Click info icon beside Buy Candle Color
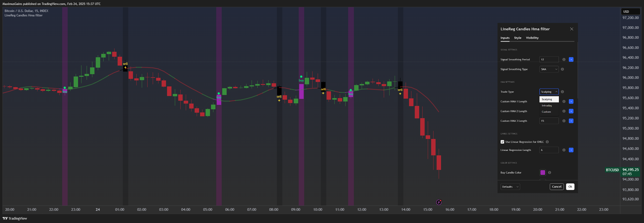Image resolution: width=644 pixels, height=223 pixels. click(x=550, y=173)
